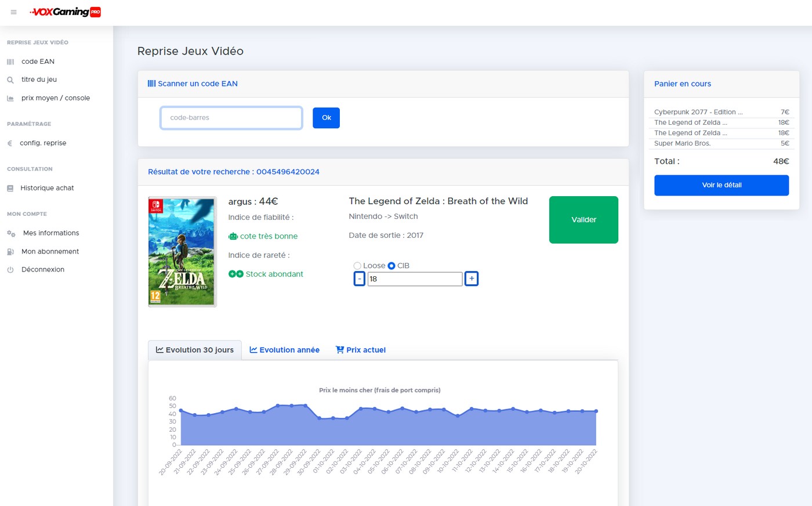Open Mon abonnement page

point(50,251)
